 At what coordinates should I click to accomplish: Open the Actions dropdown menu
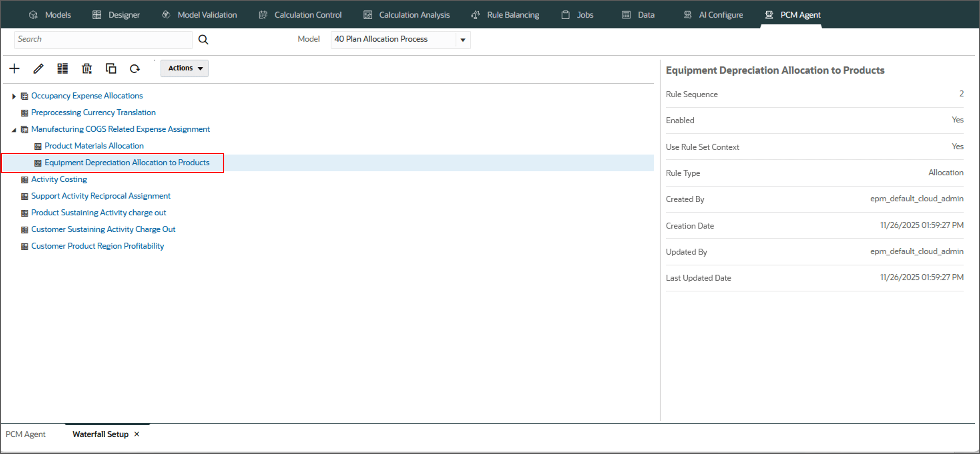[184, 68]
